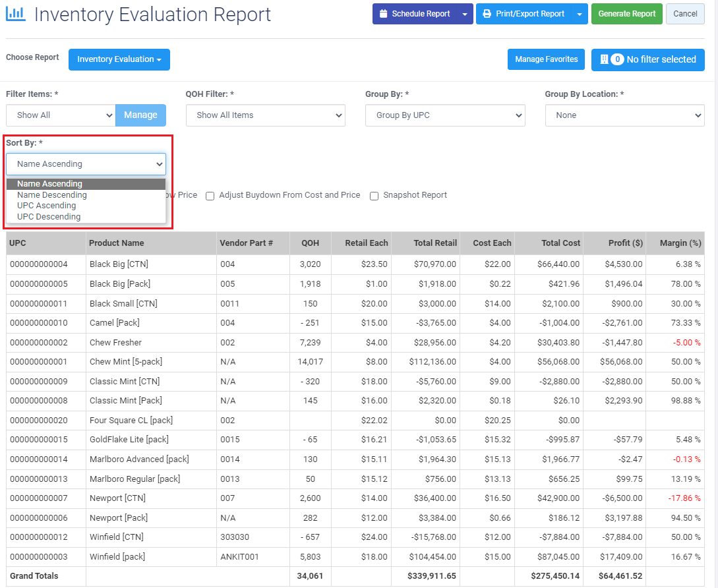Click product name Classic Mint [CTN]
718x588 pixels.
click(x=125, y=382)
